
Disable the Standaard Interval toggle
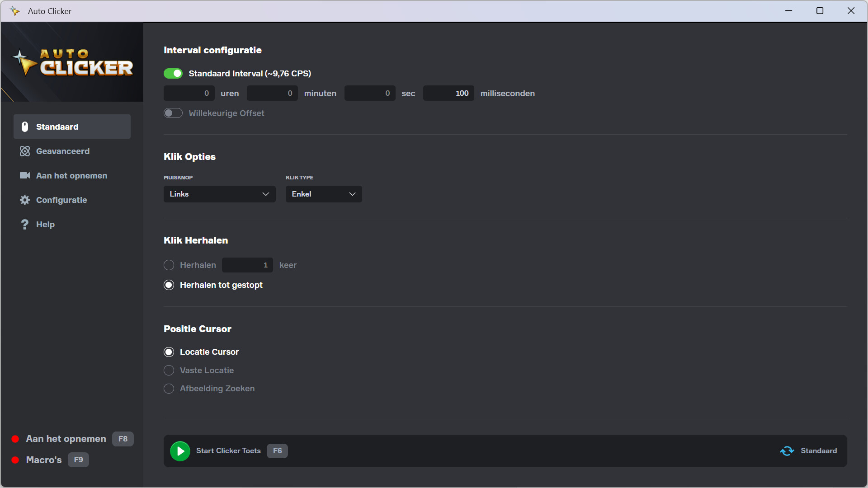click(173, 73)
